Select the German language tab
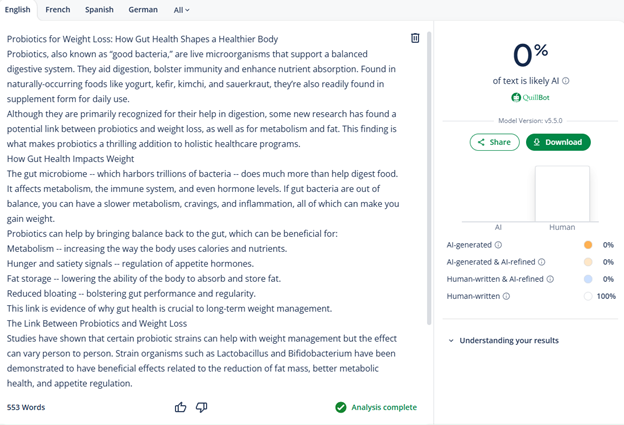This screenshot has width=624, height=425. [x=143, y=10]
